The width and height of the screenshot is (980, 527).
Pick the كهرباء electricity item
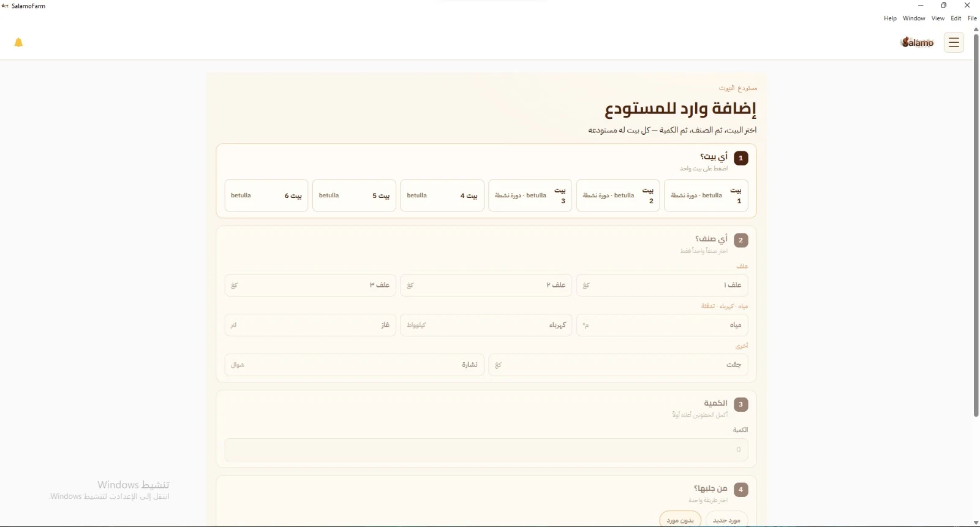click(486, 325)
